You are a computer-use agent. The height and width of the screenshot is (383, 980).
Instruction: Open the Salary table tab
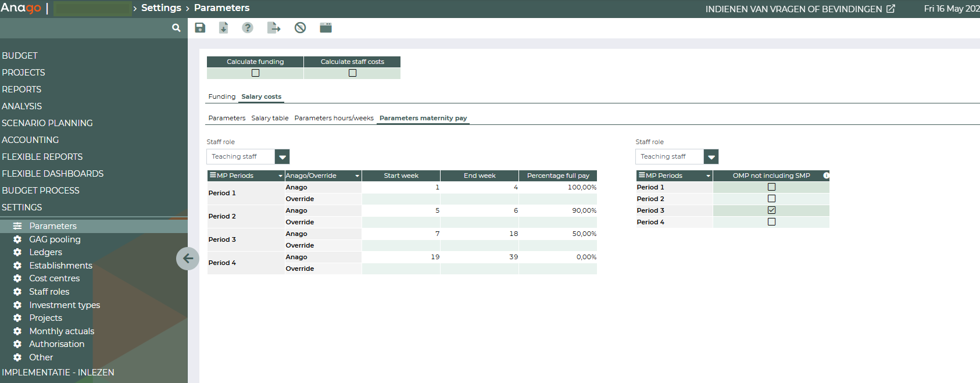point(270,118)
